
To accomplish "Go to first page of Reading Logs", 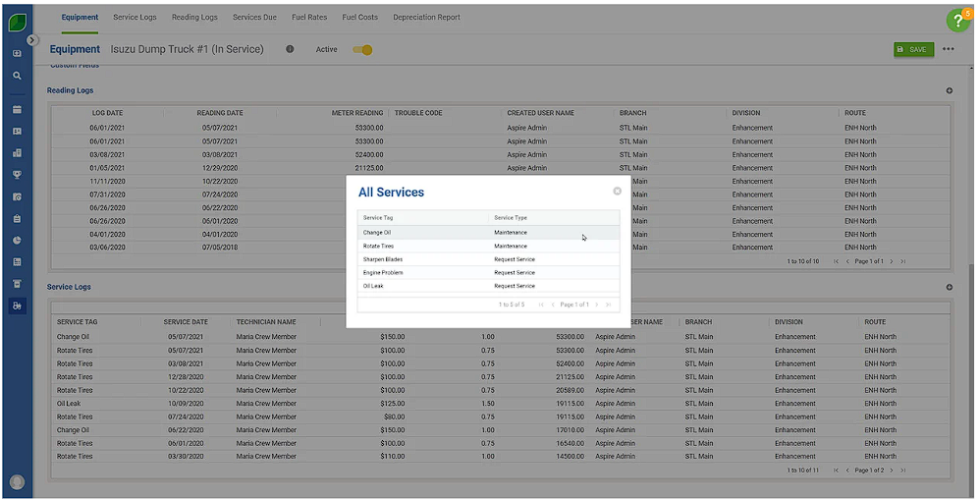I will 837,261.
